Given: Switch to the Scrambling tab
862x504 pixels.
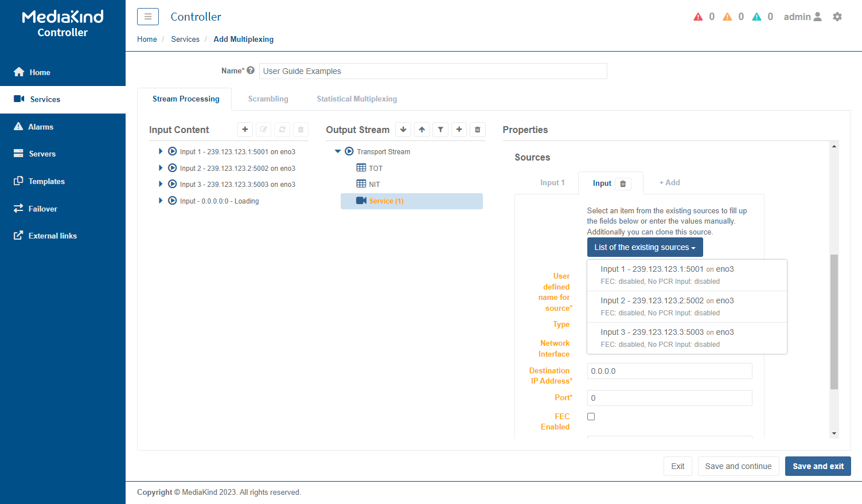Looking at the screenshot, I should [268, 99].
